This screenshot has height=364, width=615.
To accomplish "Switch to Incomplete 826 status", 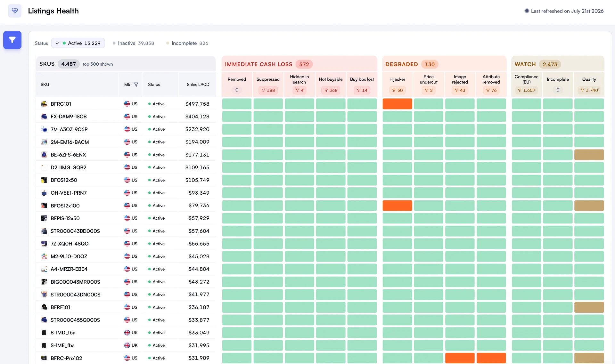I will pyautogui.click(x=187, y=43).
